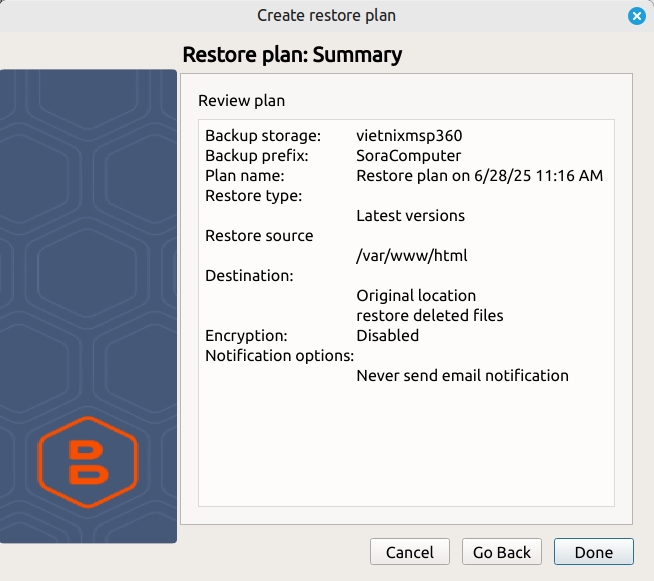
Task: Click the 'Notification options:' label
Action: (279, 356)
